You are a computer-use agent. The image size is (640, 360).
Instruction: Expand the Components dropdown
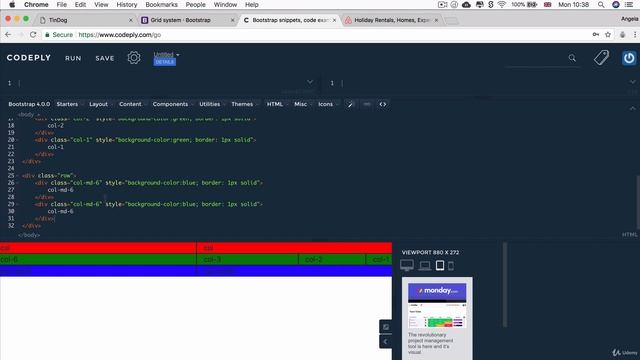click(173, 104)
